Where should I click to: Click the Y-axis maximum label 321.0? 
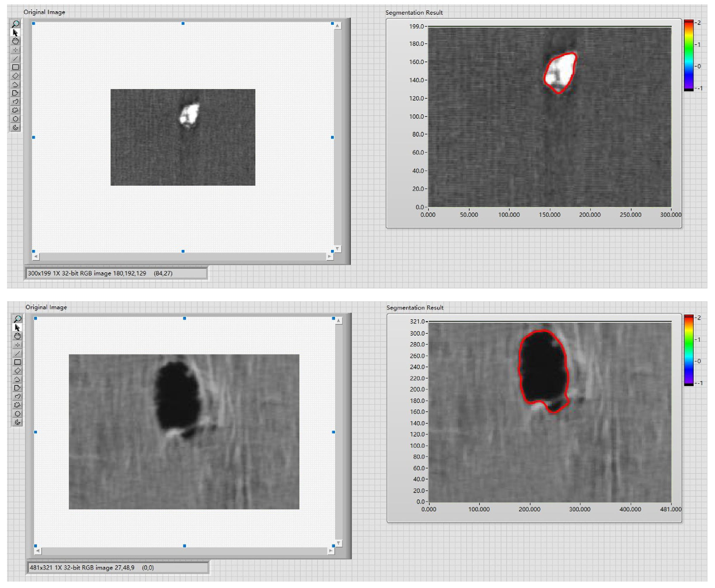[x=417, y=321]
